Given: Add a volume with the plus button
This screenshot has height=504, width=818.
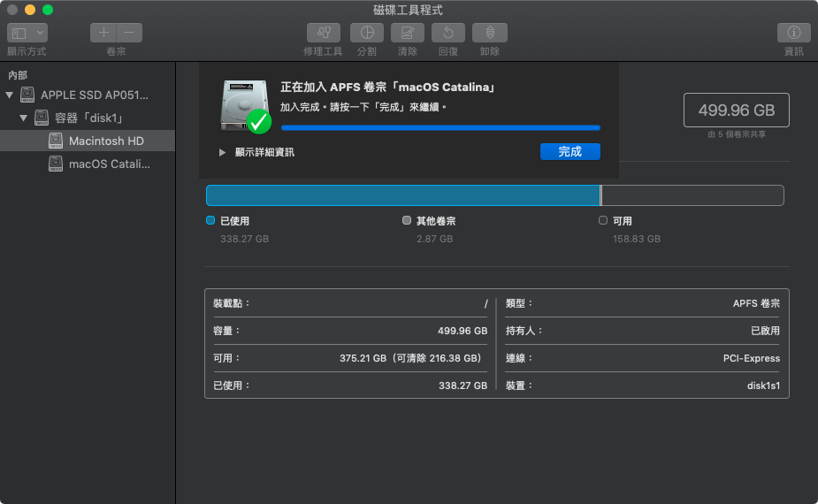Looking at the screenshot, I should coord(103,33).
